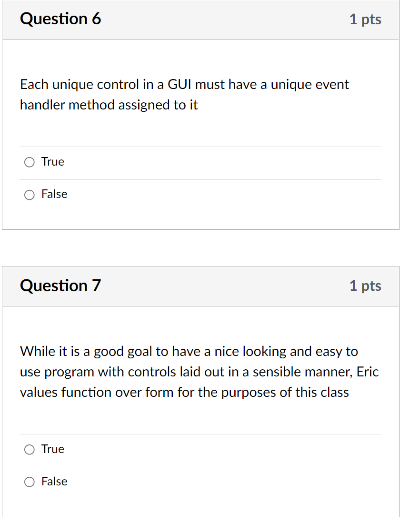
Task: Select False radio button for Question 6
Action: pyautogui.click(x=30, y=195)
